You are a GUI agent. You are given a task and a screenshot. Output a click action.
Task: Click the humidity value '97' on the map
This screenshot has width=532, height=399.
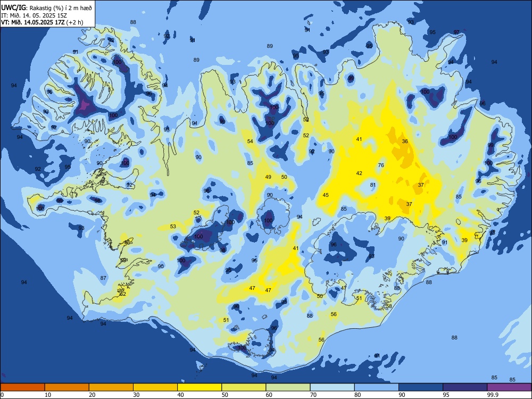[456, 32]
